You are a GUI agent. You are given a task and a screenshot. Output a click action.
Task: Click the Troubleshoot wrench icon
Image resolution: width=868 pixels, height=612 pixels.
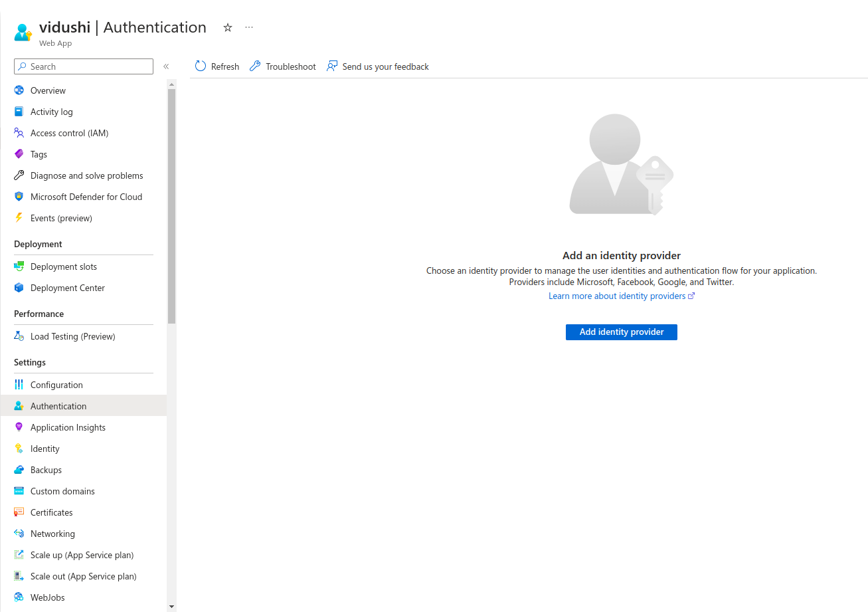point(255,66)
